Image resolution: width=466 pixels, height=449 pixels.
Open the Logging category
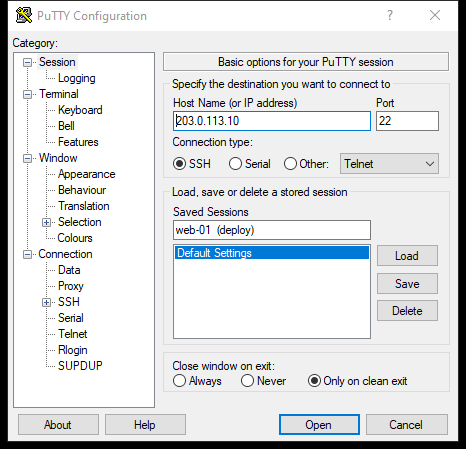77,78
